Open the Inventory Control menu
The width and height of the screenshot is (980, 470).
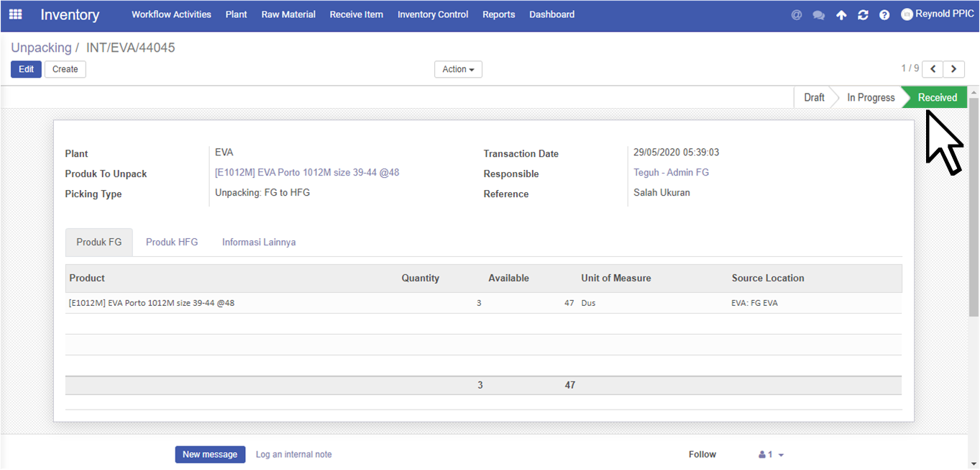click(x=433, y=14)
